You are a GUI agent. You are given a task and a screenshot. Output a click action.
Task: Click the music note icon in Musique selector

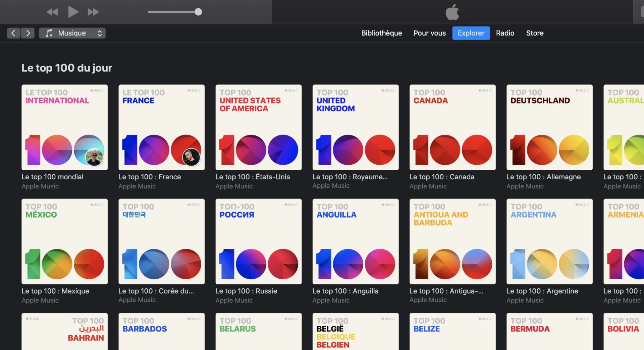point(49,33)
